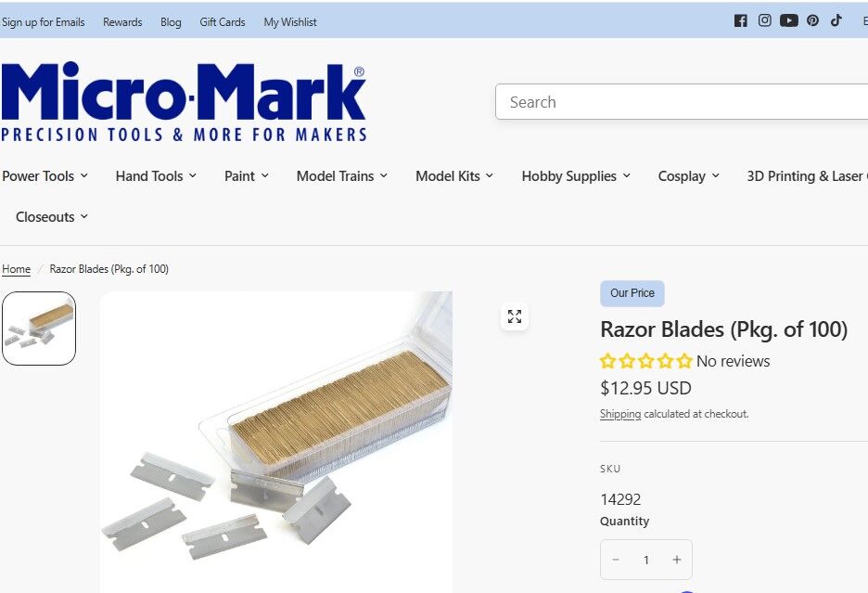The image size is (868, 593).
Task: Open the Shipping policy link
Action: [620, 414]
